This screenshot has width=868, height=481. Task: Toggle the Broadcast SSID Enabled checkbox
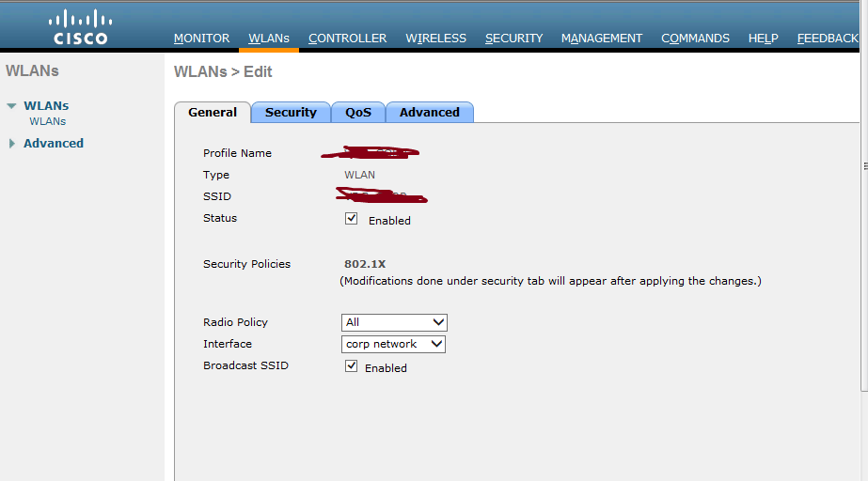coord(351,366)
